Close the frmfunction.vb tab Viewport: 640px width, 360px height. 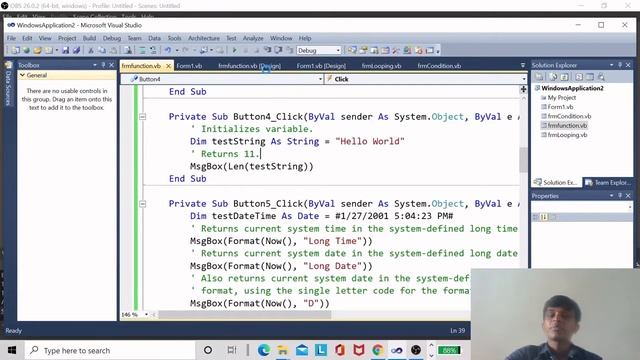[x=168, y=66]
